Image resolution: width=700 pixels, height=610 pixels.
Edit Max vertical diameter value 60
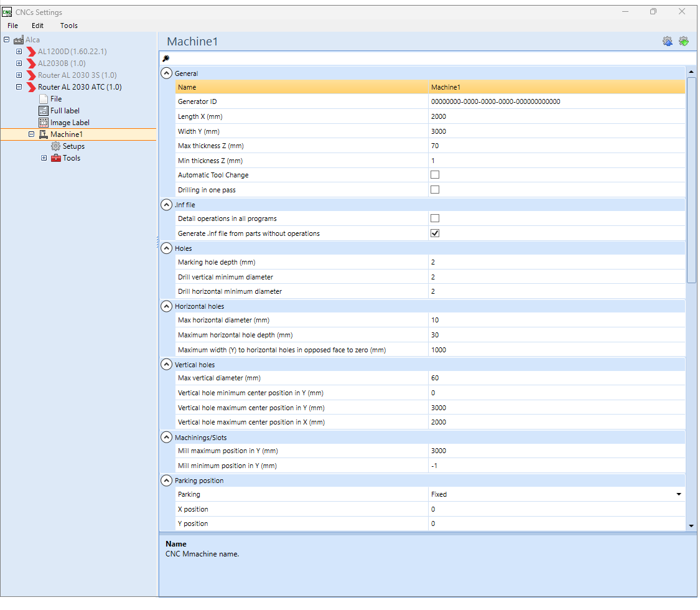coord(557,378)
